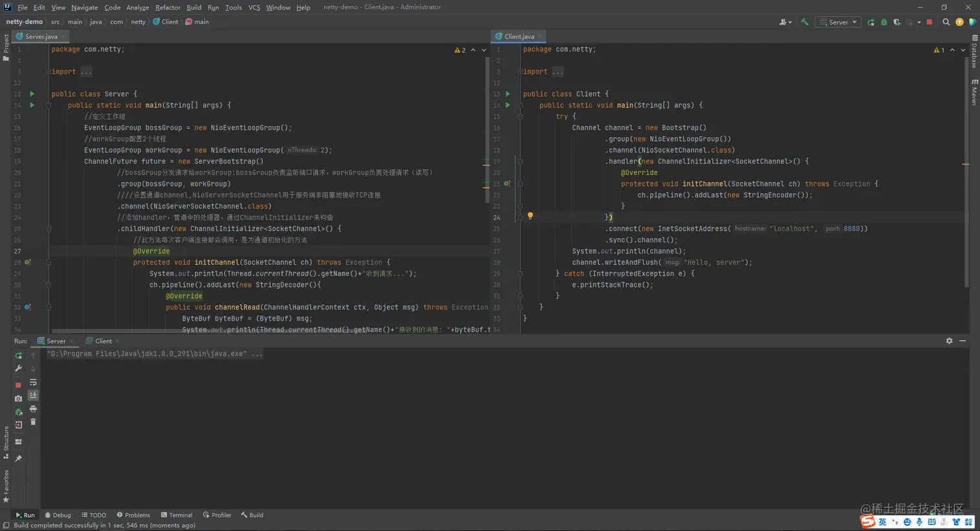Switch to the Client run tab

103,341
